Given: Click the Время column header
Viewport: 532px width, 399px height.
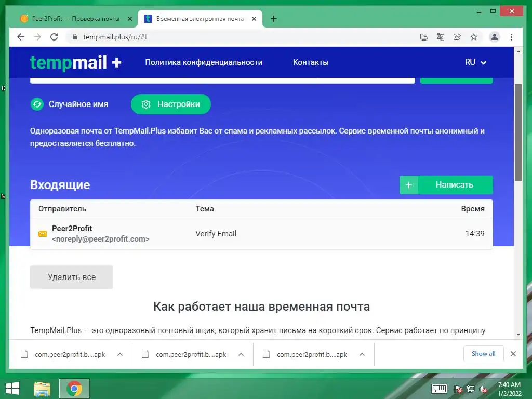Looking at the screenshot, I should pyautogui.click(x=473, y=209).
